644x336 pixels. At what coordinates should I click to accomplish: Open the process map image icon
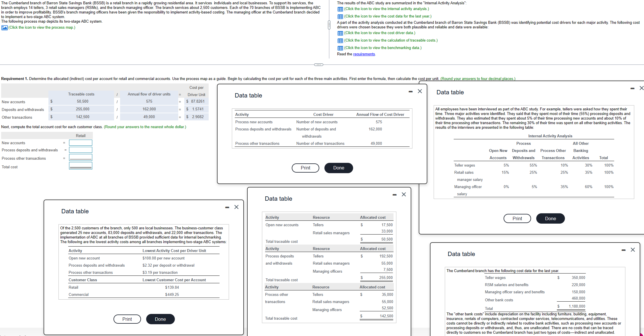4,28
